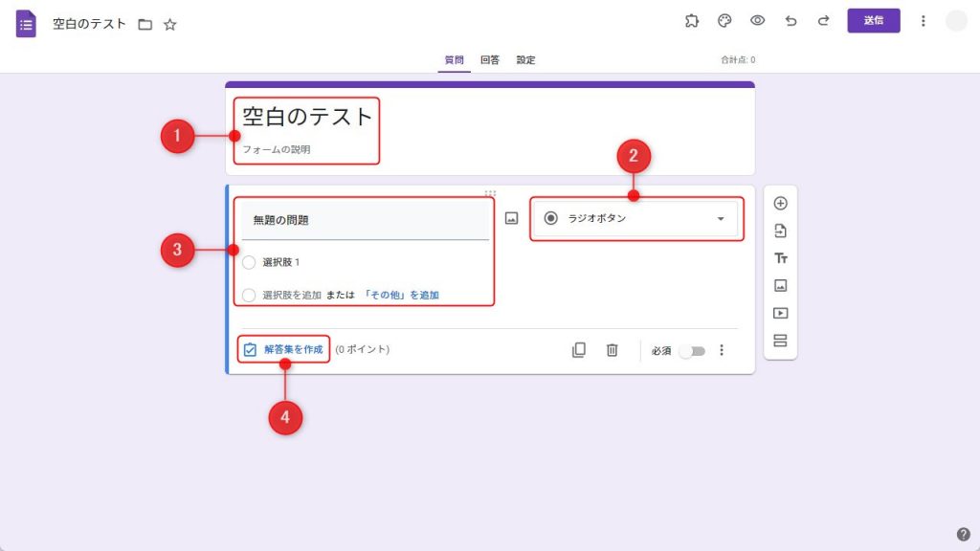The height and width of the screenshot is (551, 980).
Task: Click 選択肢を追加 to add option
Action: point(292,295)
